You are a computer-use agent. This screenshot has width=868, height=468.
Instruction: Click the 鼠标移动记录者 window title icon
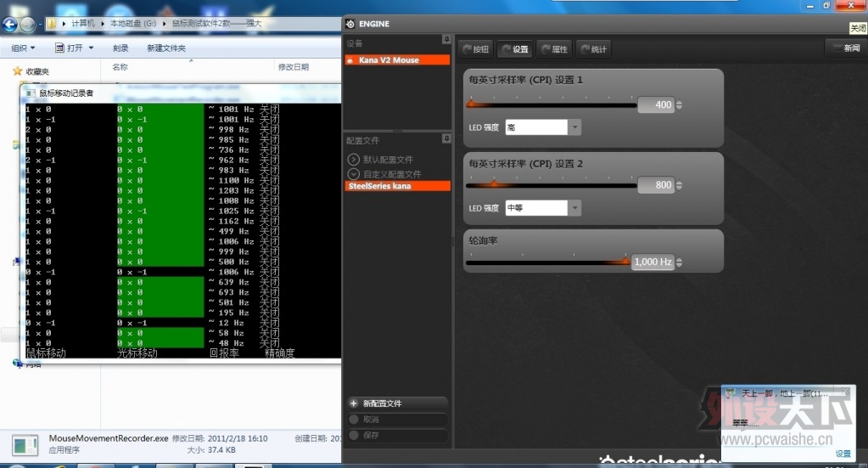pyautogui.click(x=31, y=93)
